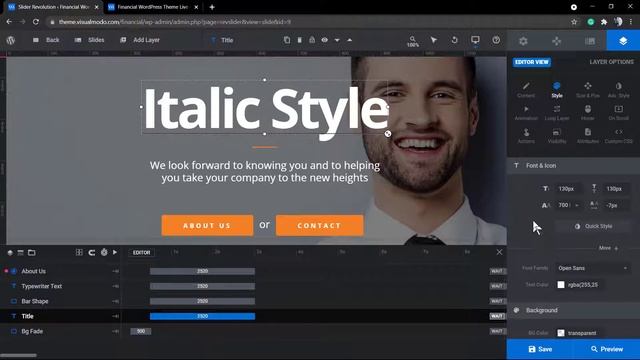Select the pointer selection tool

pyautogui.click(x=433, y=40)
